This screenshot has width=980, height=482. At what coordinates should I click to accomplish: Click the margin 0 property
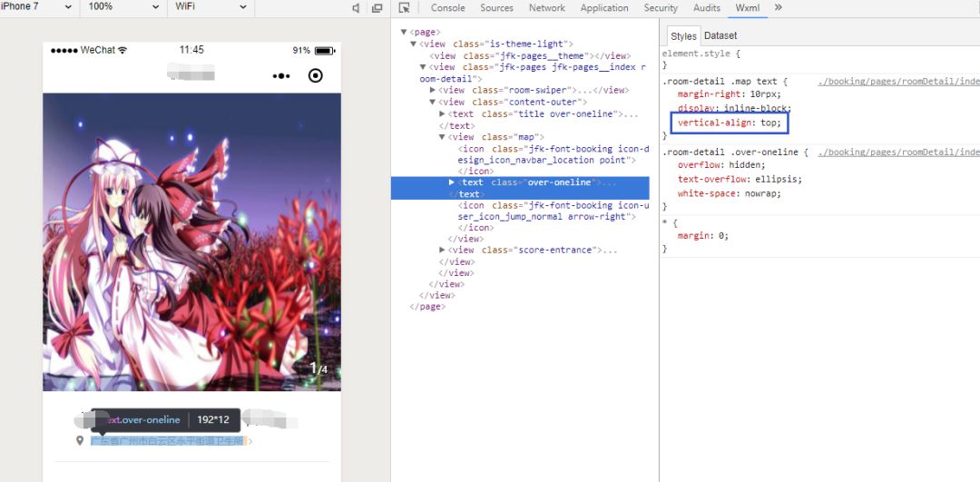pos(703,236)
